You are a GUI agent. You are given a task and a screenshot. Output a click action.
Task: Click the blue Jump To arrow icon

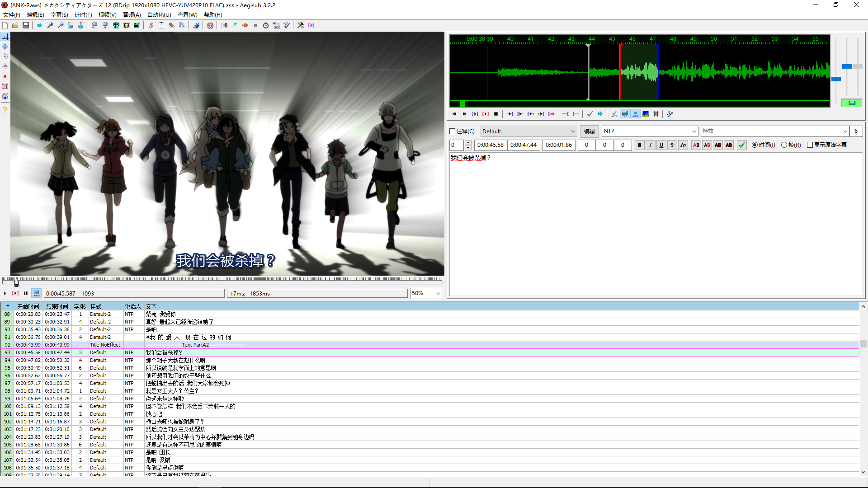click(x=40, y=25)
